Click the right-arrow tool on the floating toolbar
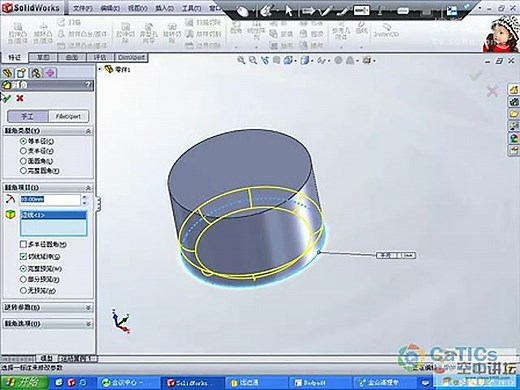520x390 pixels. point(308,11)
